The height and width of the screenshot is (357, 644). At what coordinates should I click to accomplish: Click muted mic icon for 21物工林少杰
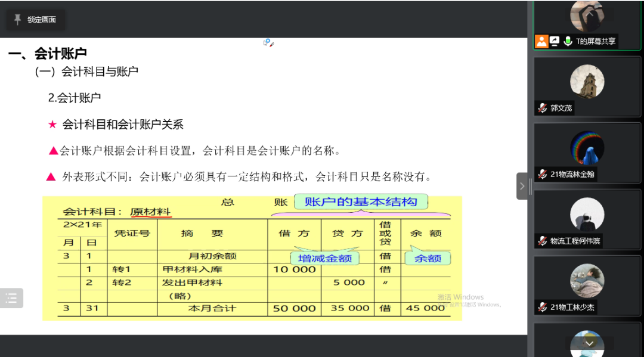coord(542,307)
